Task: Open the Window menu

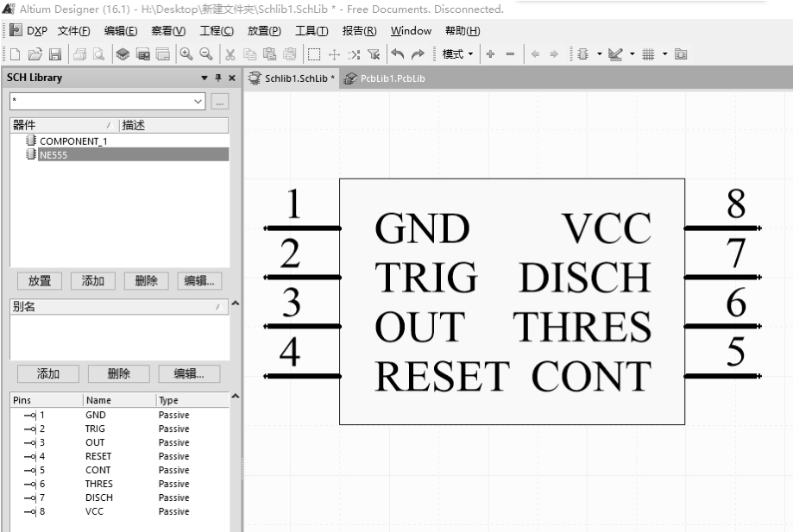Action: [411, 31]
